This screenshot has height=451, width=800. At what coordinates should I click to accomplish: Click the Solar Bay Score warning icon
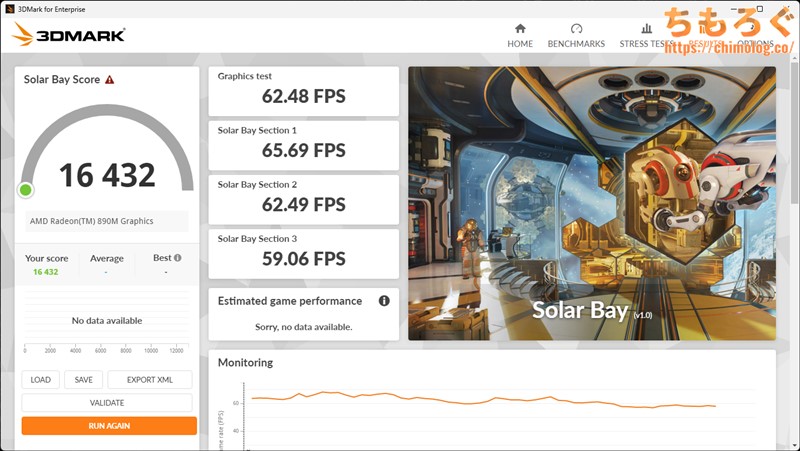pyautogui.click(x=109, y=80)
